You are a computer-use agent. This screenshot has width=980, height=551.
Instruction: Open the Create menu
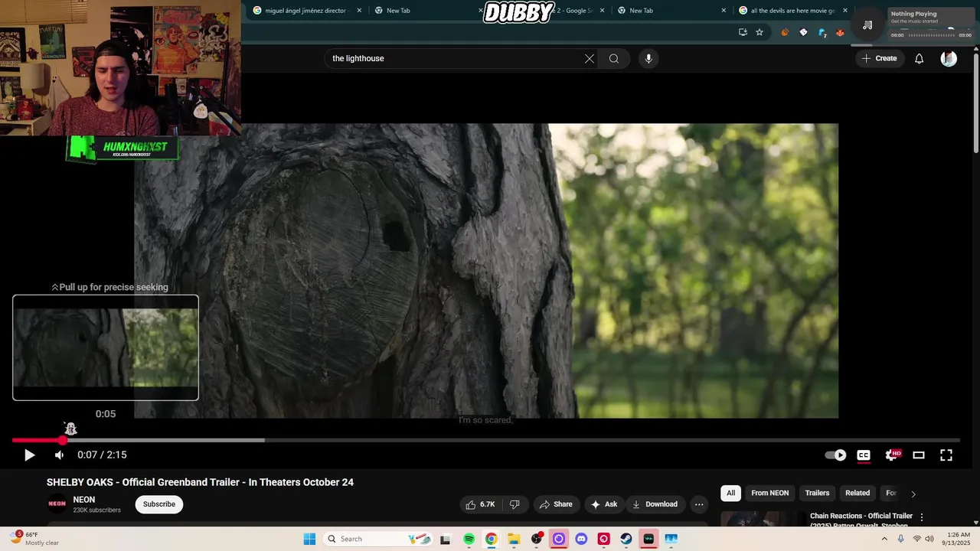pos(879,58)
